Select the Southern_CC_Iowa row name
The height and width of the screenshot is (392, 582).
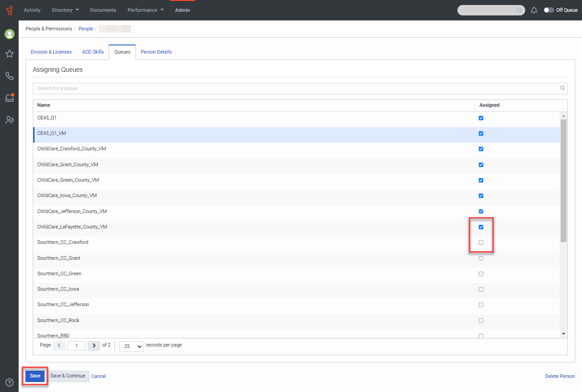pos(58,289)
